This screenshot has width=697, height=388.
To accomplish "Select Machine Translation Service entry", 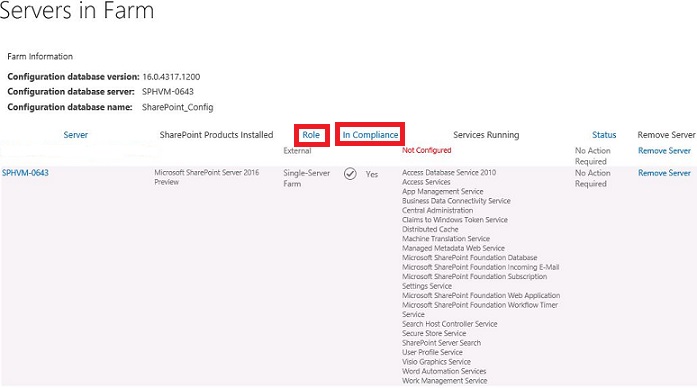I will [x=446, y=239].
